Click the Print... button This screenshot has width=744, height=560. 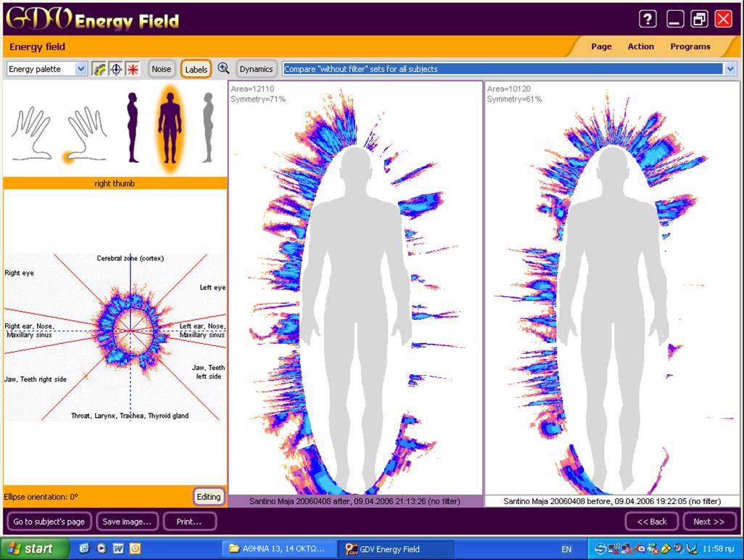pyautogui.click(x=189, y=521)
